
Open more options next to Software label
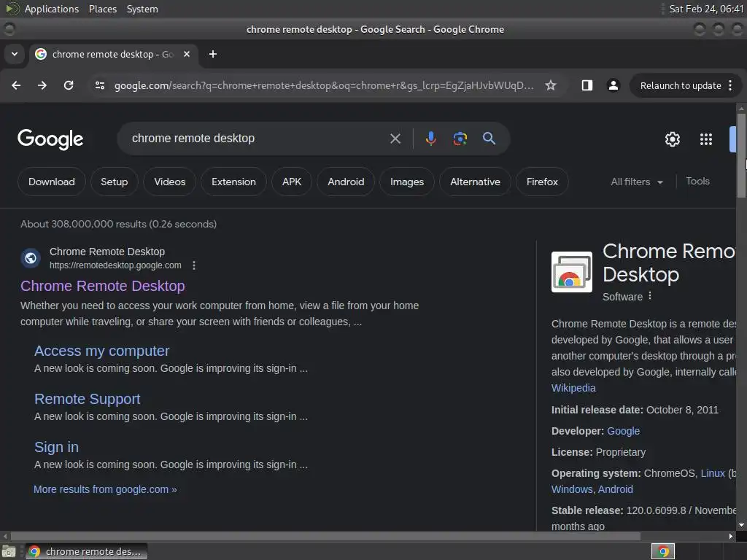(650, 296)
